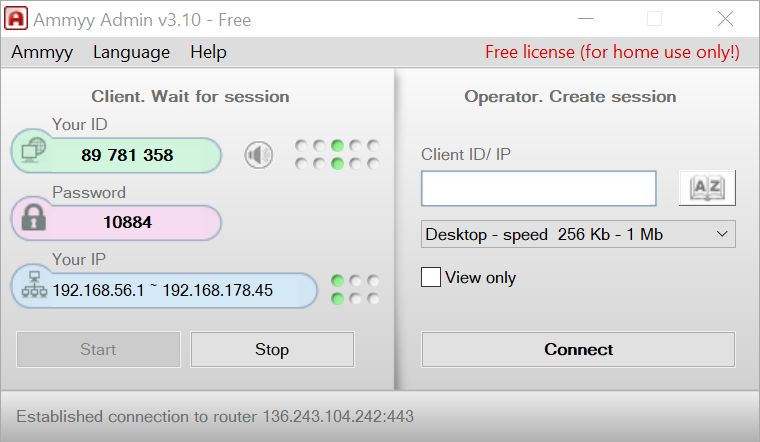
Task: Click the Ammyy Admin logo in title bar
Action: pos(16,19)
